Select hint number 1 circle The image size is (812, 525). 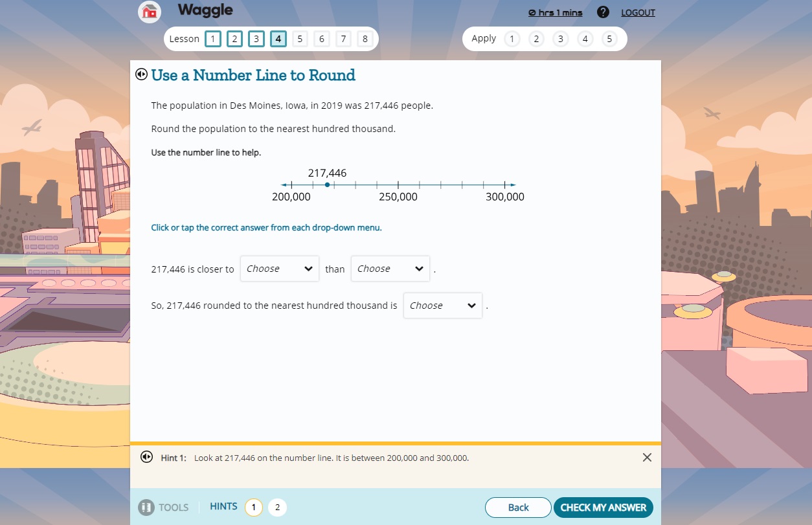(253, 508)
